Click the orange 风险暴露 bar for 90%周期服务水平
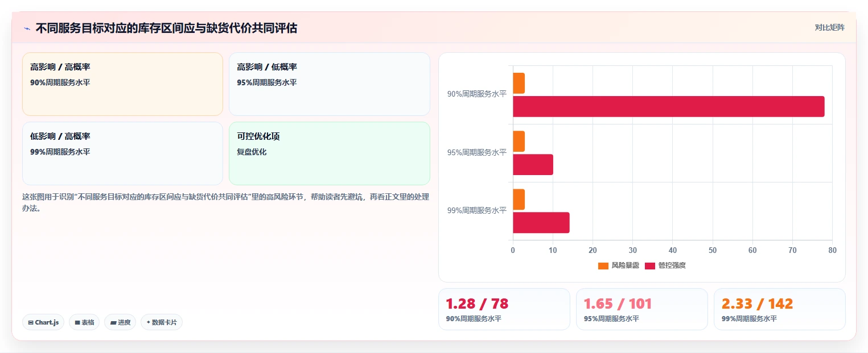Viewport: 868px width, 353px height. pyautogui.click(x=519, y=83)
